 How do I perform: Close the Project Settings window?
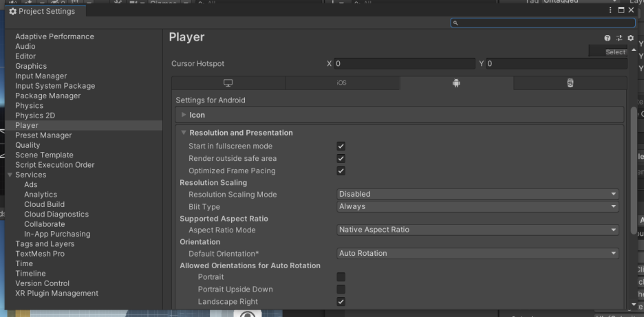pos(631,10)
